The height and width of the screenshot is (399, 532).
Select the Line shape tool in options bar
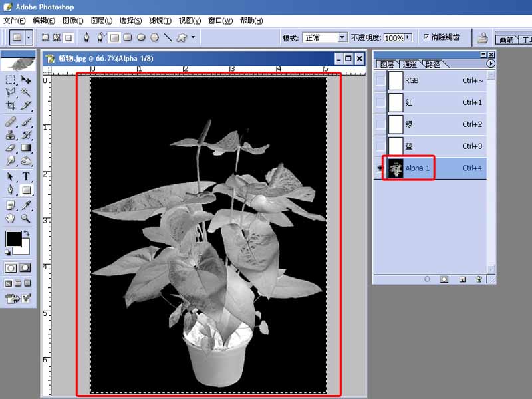(168, 37)
